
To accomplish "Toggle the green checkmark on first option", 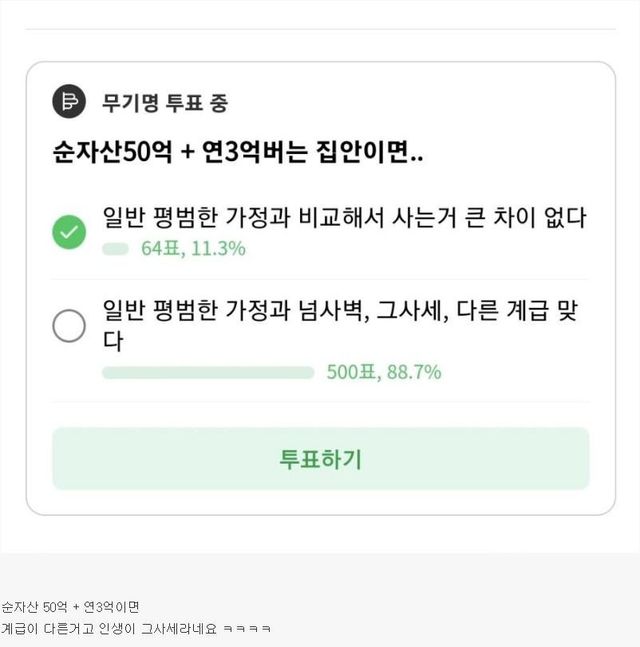I will [69, 233].
